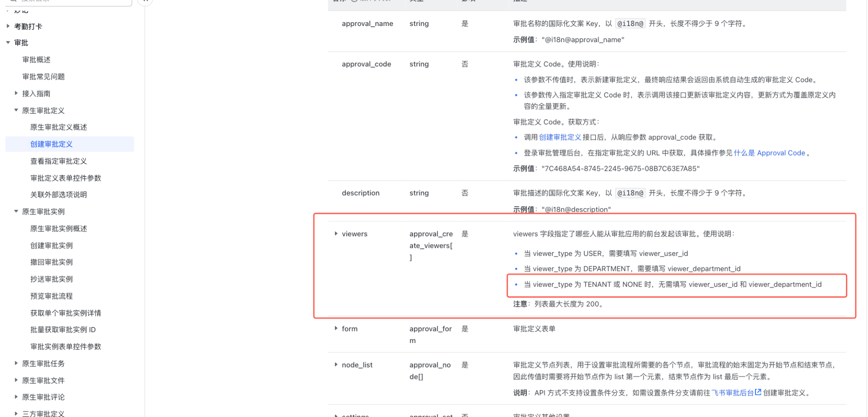Navigate to 获取单个审批实例详情

click(x=66, y=313)
